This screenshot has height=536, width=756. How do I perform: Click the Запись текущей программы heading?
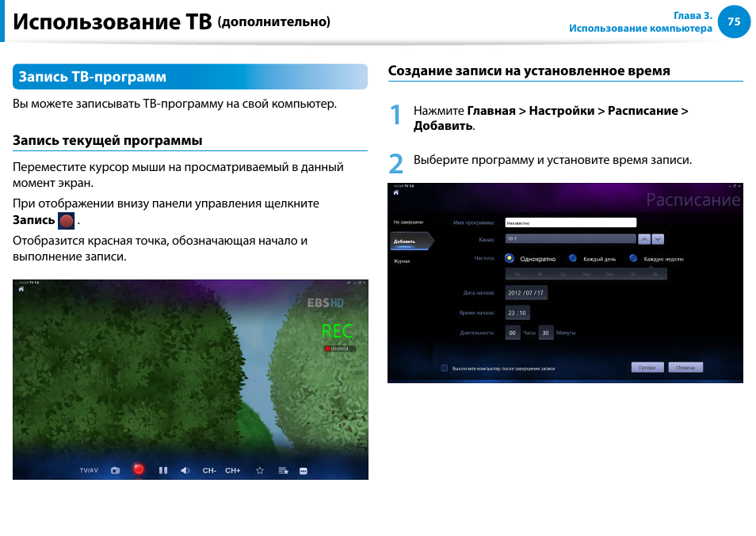point(108,140)
